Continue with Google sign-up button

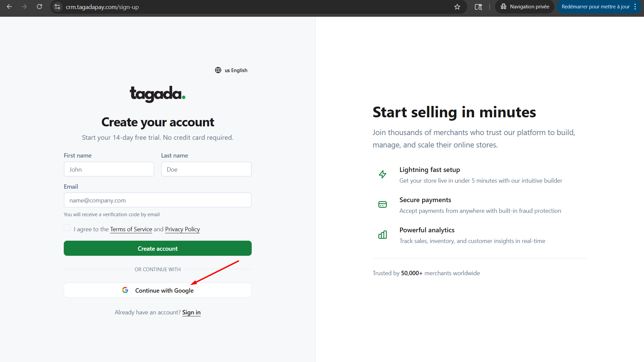pos(157,290)
